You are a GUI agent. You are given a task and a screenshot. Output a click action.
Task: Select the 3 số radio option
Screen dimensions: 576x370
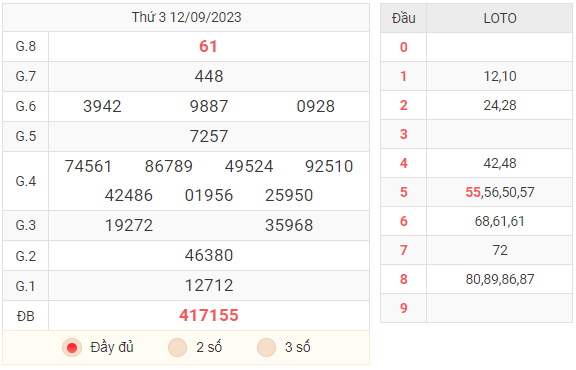point(267,348)
